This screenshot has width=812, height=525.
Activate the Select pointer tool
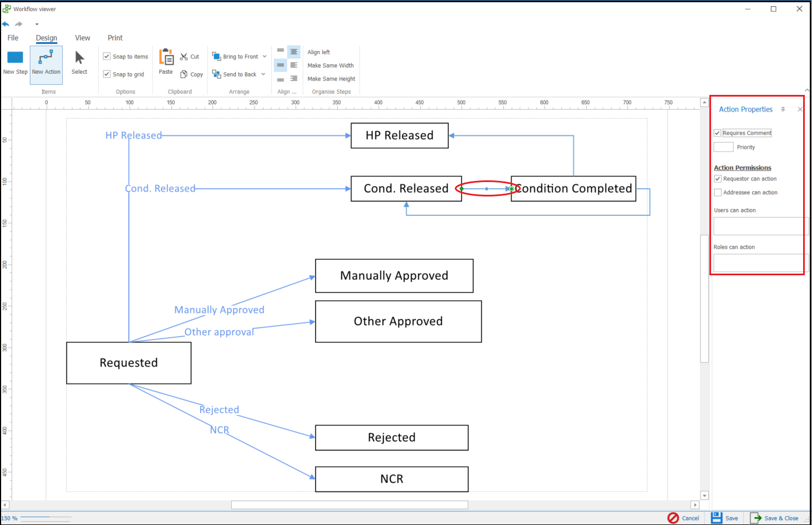(79, 62)
